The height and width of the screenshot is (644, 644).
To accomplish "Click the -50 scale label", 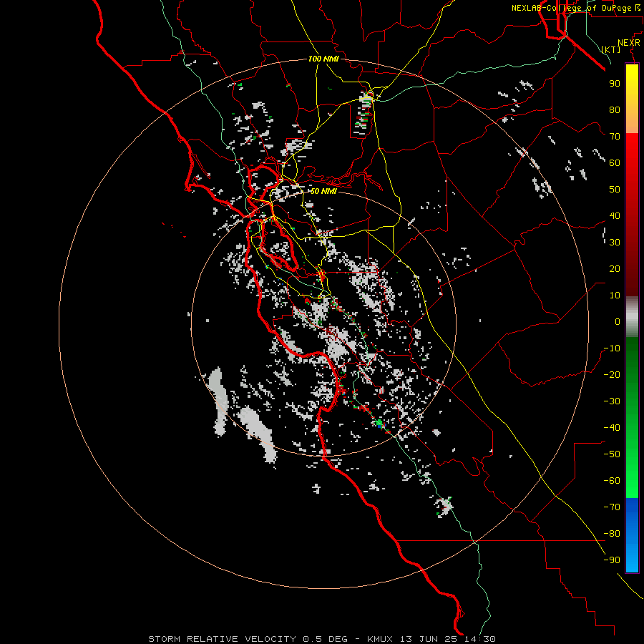I will click(x=612, y=454).
